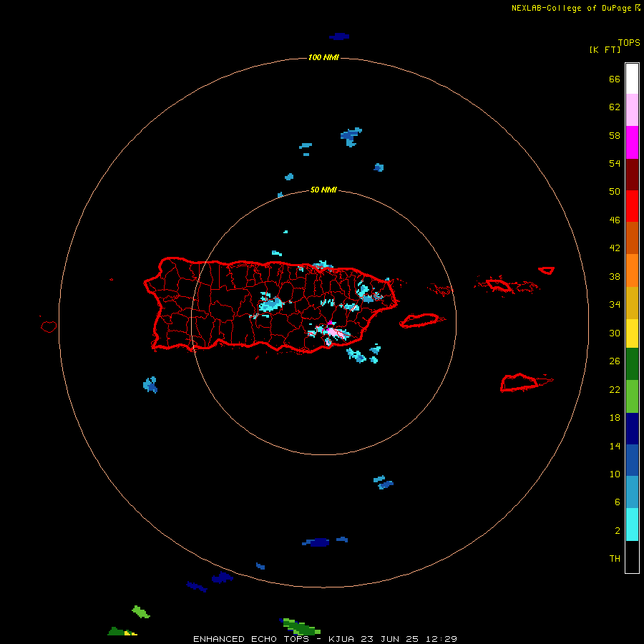Click the "TOPS" legend title

629,43
